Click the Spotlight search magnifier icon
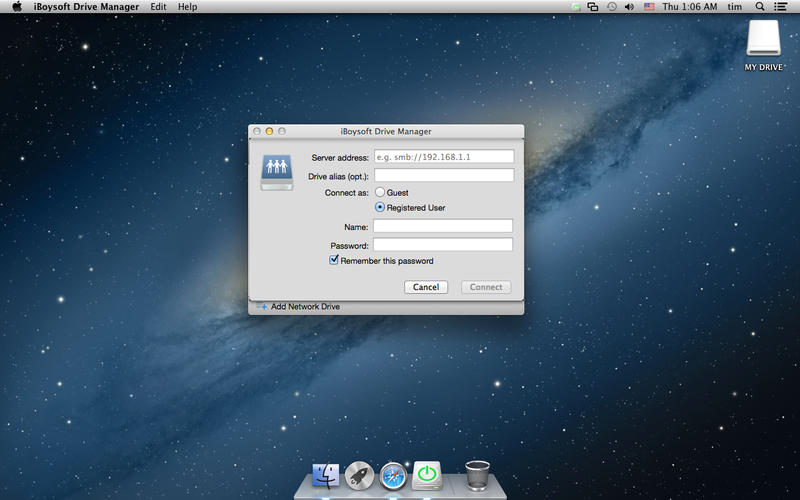 [760, 7]
